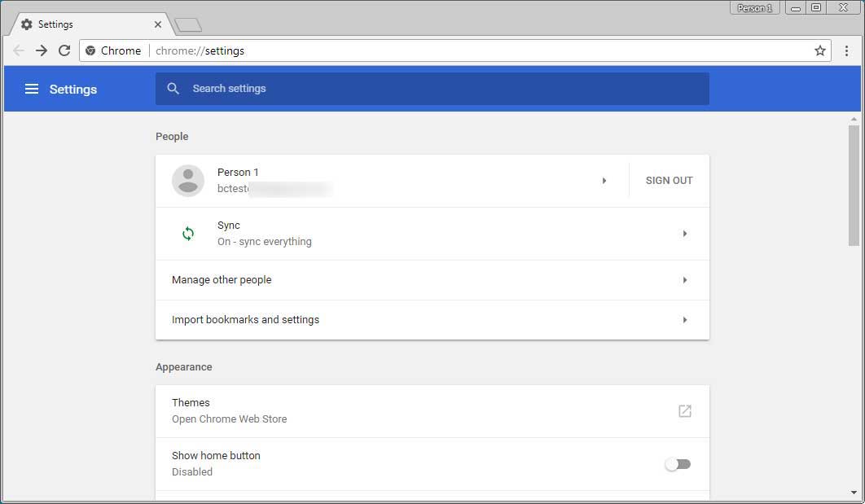Click the Themes row title
The height and width of the screenshot is (504, 865).
tap(191, 402)
